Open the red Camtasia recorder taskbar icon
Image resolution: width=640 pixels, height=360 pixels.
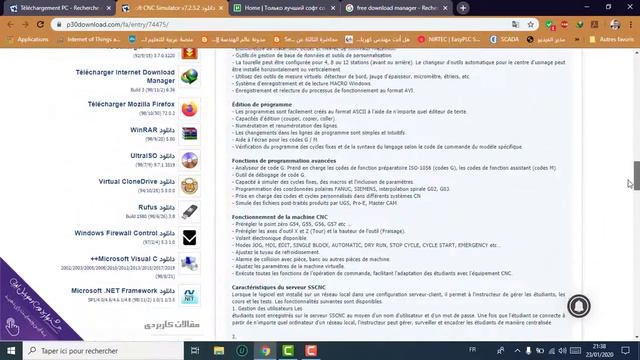[x=311, y=351]
